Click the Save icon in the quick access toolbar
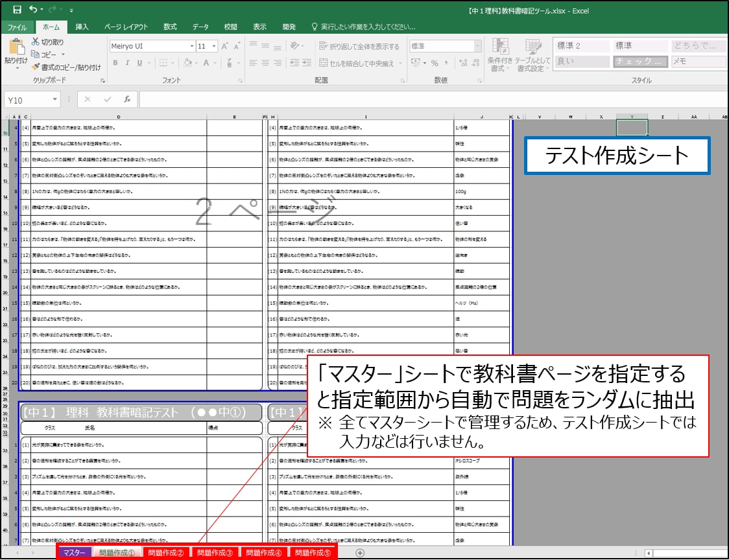The width and height of the screenshot is (729, 560). (18, 10)
